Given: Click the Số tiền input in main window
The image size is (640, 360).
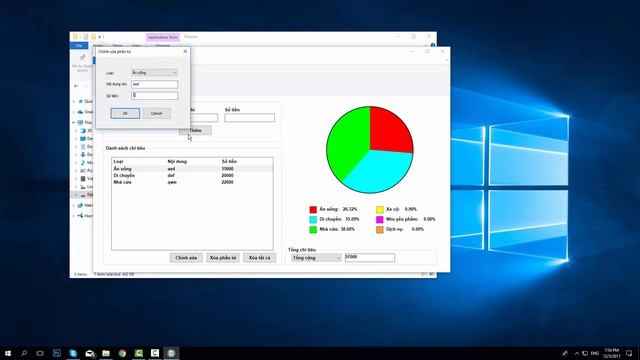Looking at the screenshot, I should (249, 118).
